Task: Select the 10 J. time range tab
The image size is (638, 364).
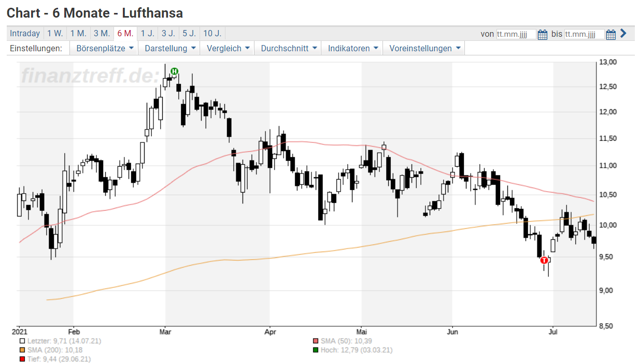Action: (212, 34)
